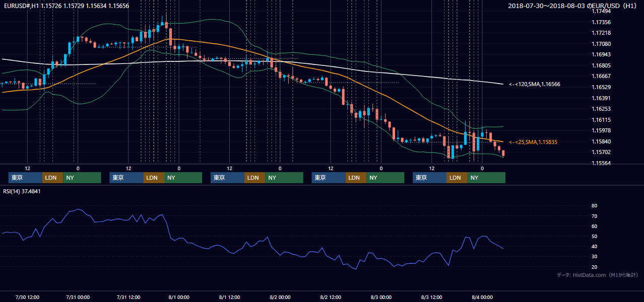This screenshot has height=302, width=644.
Task: Click the 8/3 12:00 time axis label
Action: point(431,297)
